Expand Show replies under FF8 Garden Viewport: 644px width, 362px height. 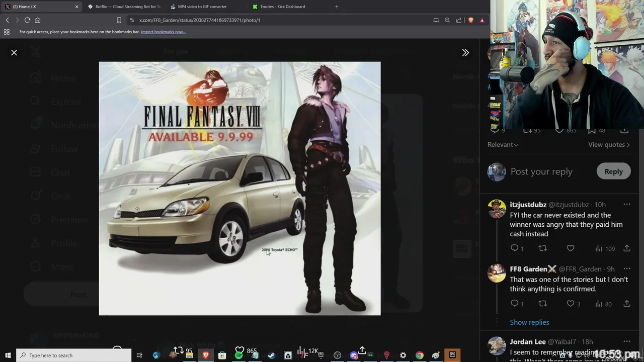(x=529, y=322)
